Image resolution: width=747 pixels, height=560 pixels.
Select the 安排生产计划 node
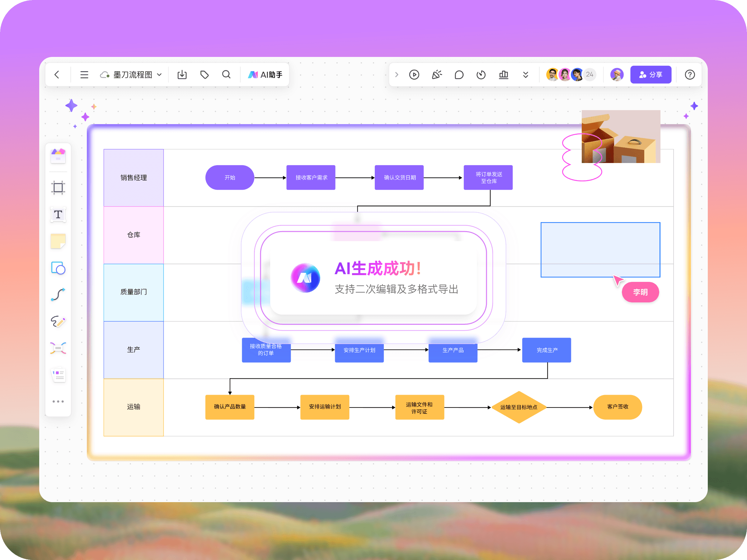[359, 350]
